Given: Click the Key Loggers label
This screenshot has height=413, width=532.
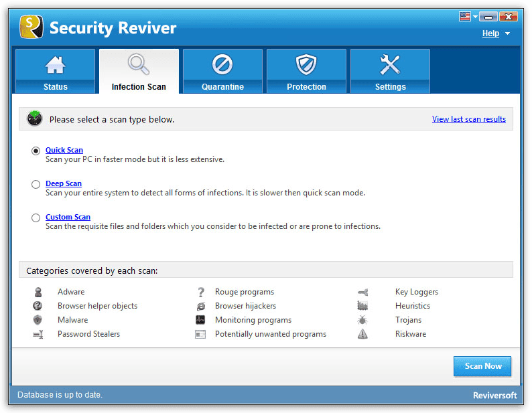Looking at the screenshot, I should coord(416,292).
